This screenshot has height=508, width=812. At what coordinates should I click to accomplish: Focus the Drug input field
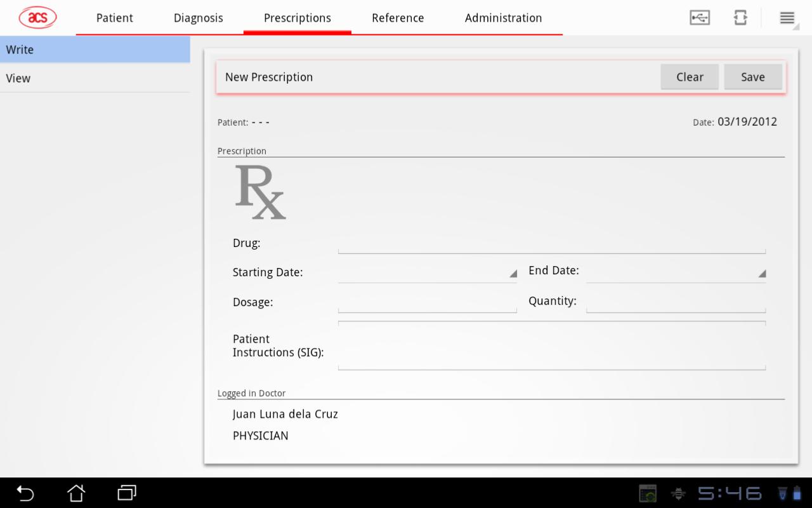click(551, 243)
